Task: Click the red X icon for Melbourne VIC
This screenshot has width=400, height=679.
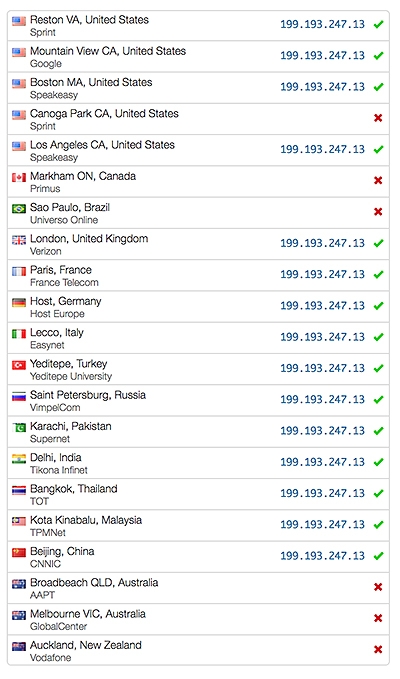Action: [x=378, y=618]
